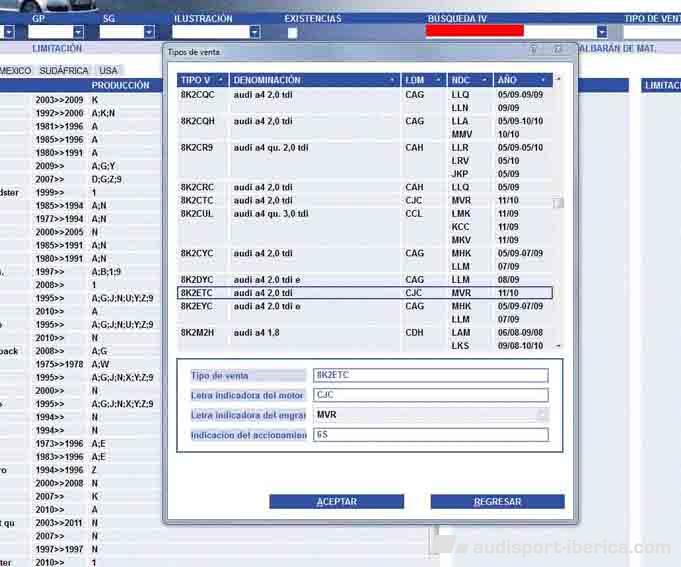Viewport: 681px width, 567px height.
Task: Sort by TIPO V column header
Action: click(x=202, y=80)
